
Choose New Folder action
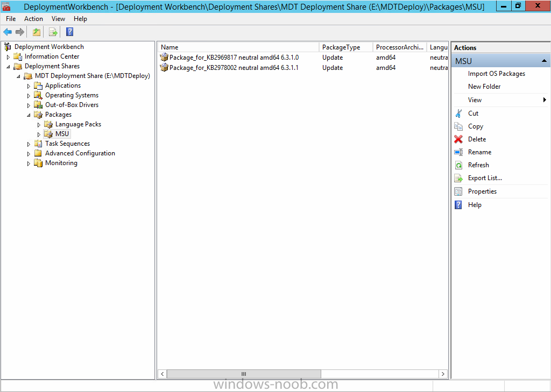pyautogui.click(x=484, y=87)
